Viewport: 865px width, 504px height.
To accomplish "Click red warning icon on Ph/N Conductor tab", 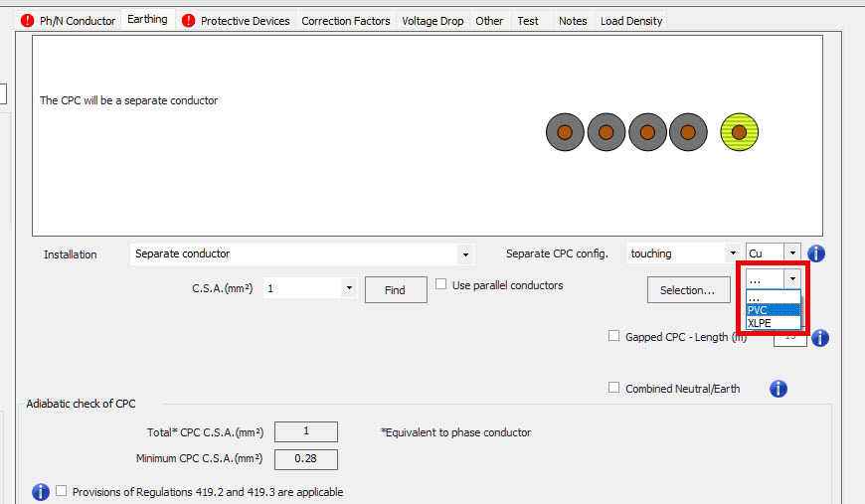I will point(28,21).
